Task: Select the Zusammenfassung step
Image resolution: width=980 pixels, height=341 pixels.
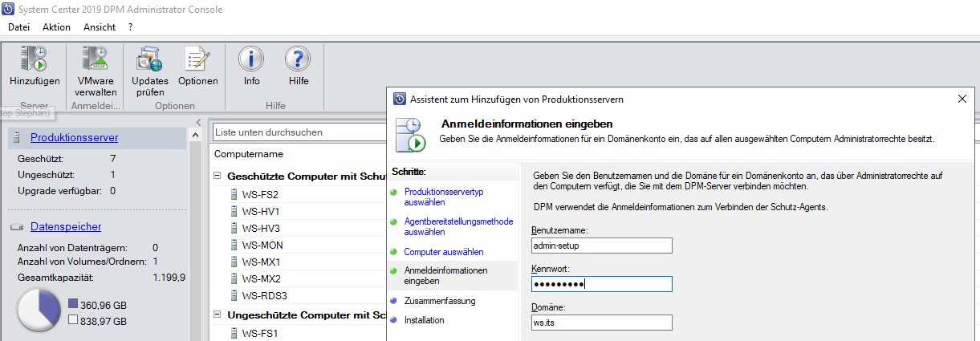Action: coord(439,301)
